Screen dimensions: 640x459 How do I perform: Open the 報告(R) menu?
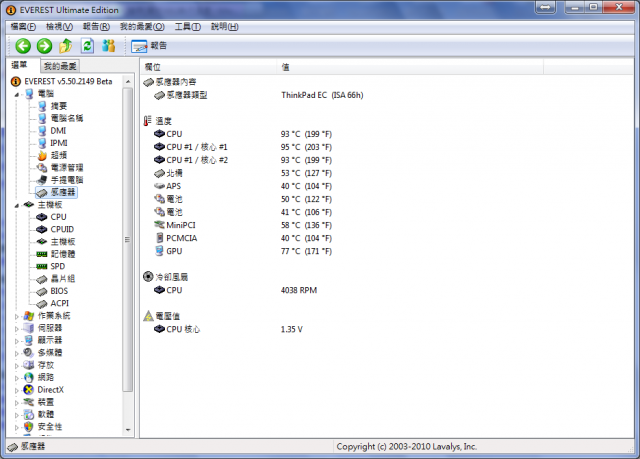[96, 27]
